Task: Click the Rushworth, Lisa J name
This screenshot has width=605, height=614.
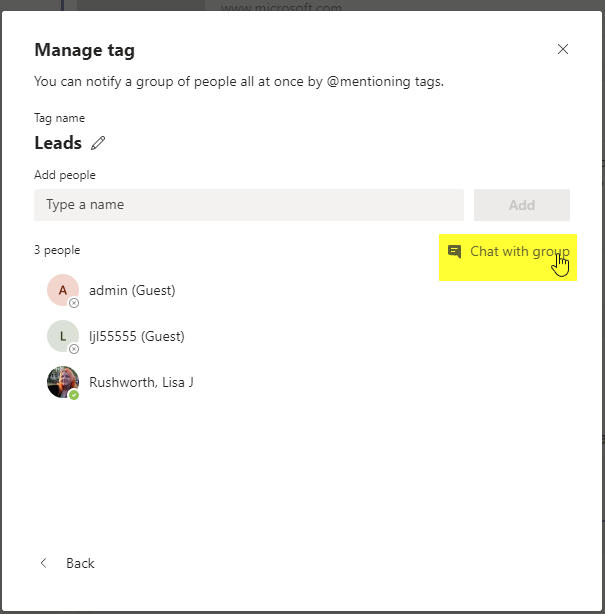Action: pyautogui.click(x=141, y=382)
